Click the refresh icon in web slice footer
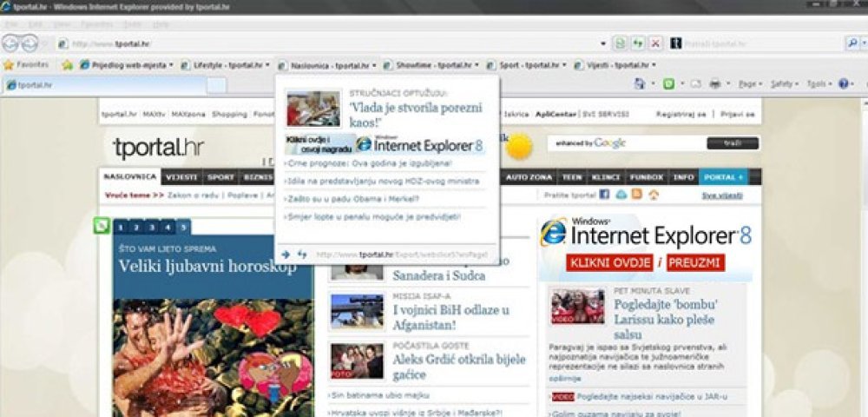 (x=302, y=255)
